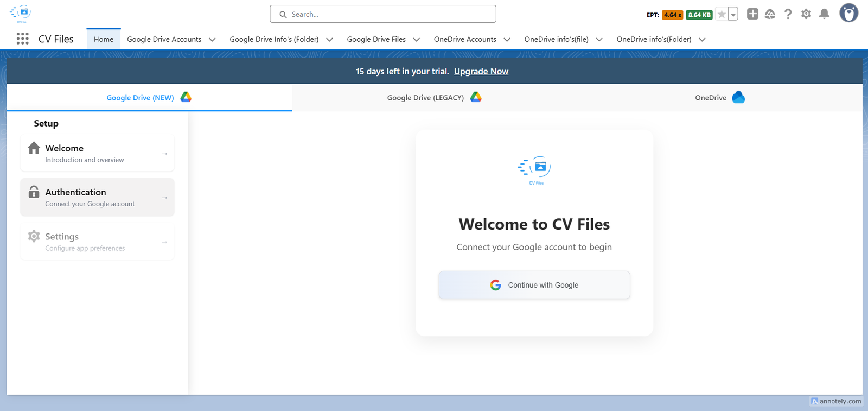The width and height of the screenshot is (868, 411).
Task: Open the Authentication setup step
Action: pos(98,198)
